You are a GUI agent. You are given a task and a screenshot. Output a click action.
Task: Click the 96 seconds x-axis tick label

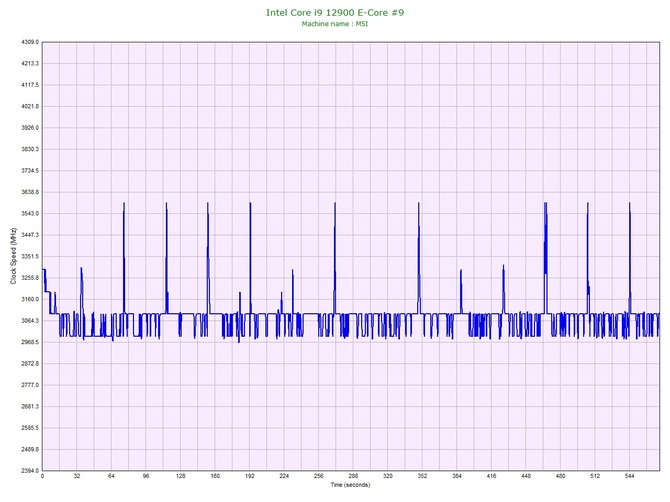click(146, 476)
